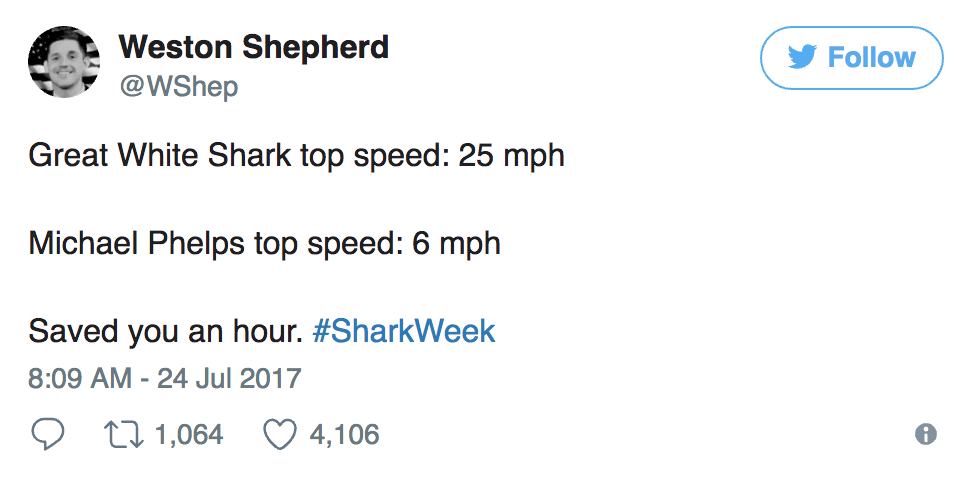Viewport: 976px width, 478px height.
Task: Click the 4,106 likes count
Action: (344, 434)
